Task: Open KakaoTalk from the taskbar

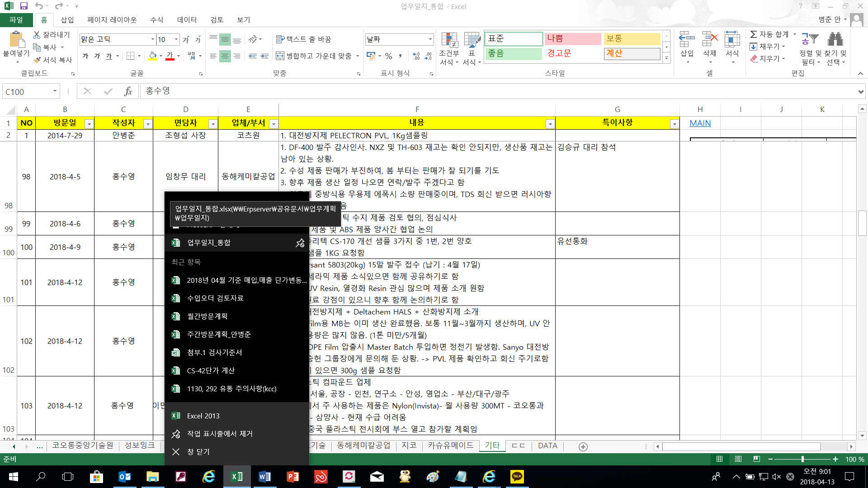Action: click(517, 477)
